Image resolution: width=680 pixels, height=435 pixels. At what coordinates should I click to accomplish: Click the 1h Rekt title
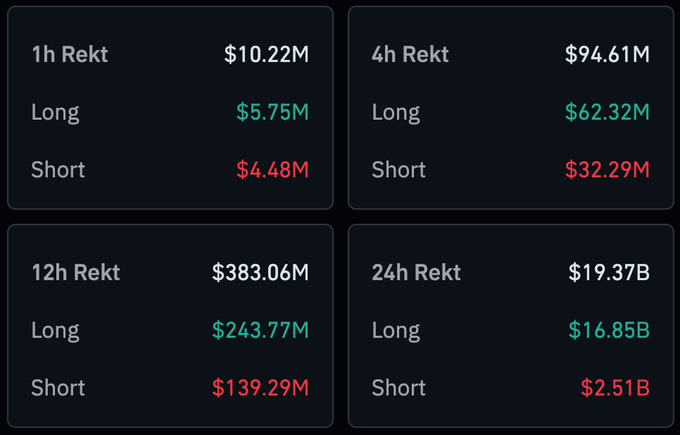tap(69, 54)
